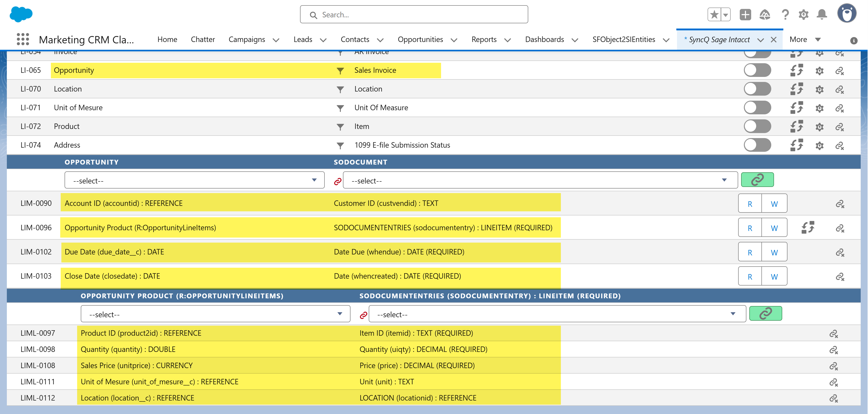Image resolution: width=868 pixels, height=414 pixels.
Task: Open settings gear for LI-065 Opportunity
Action: click(x=819, y=71)
